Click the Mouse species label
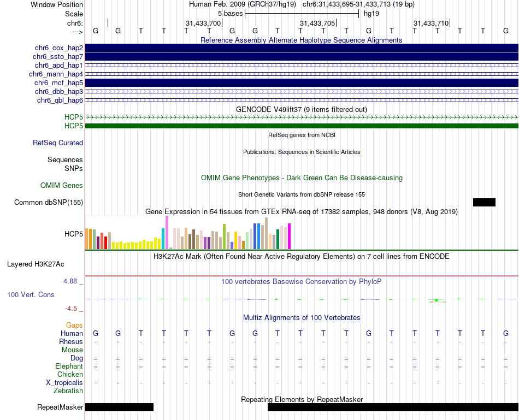Image resolution: width=519 pixels, height=420 pixels. point(72,350)
